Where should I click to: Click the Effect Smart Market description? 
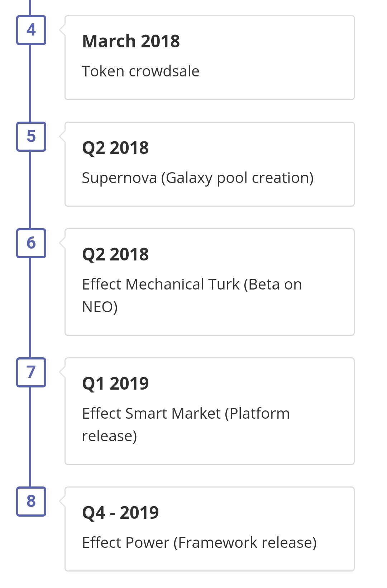186,424
